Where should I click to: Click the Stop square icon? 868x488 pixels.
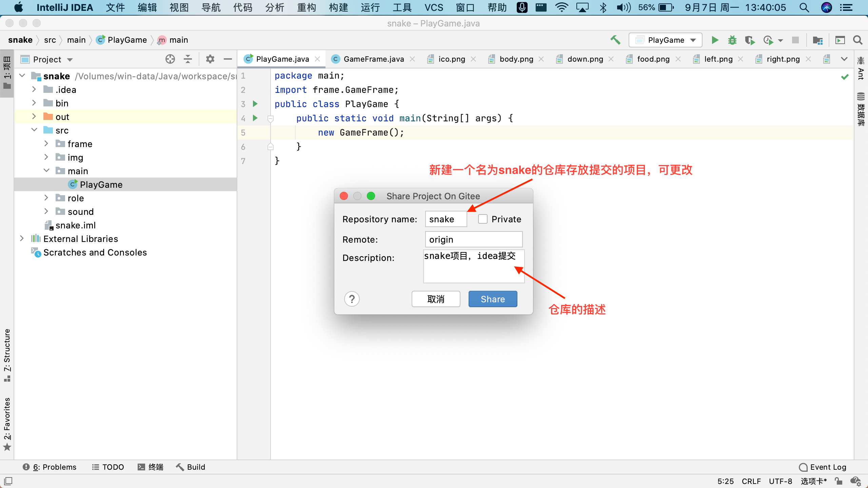click(795, 40)
